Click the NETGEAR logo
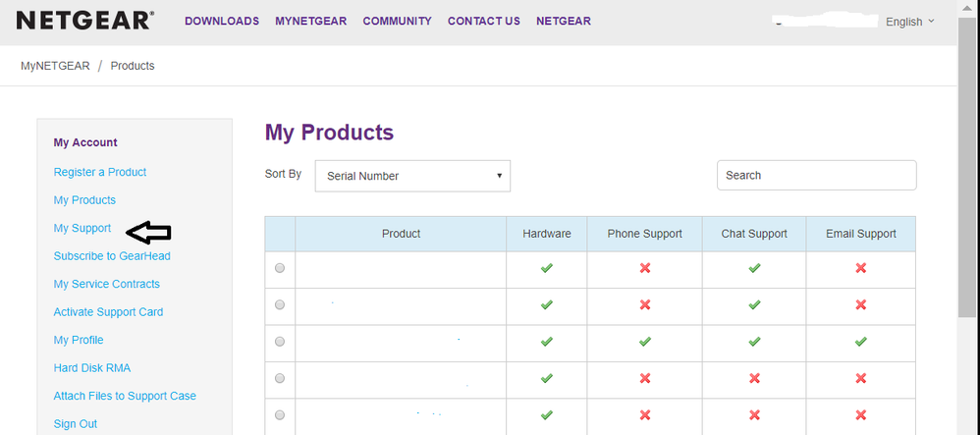This screenshot has width=980, height=435. point(84,21)
